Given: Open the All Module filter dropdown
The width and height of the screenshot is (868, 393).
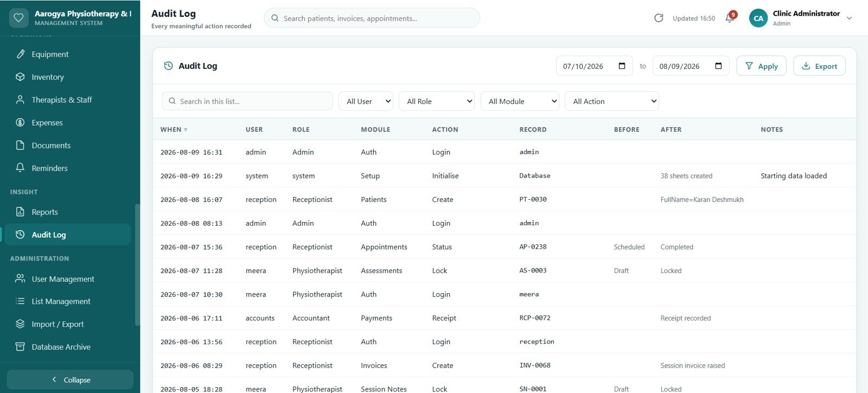Looking at the screenshot, I should (x=520, y=101).
